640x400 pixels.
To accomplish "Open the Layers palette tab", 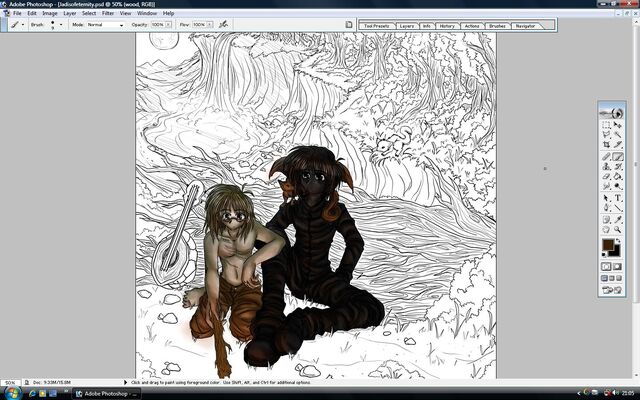I will pos(407,26).
